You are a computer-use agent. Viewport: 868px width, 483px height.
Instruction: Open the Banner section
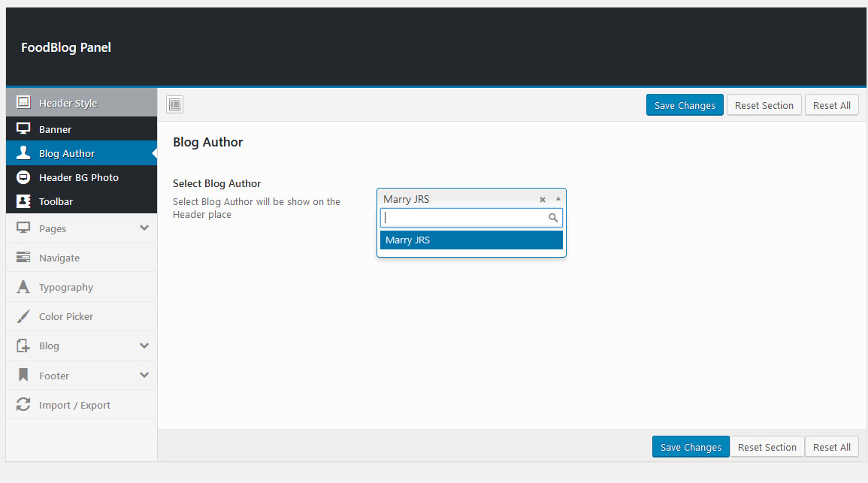pos(81,129)
